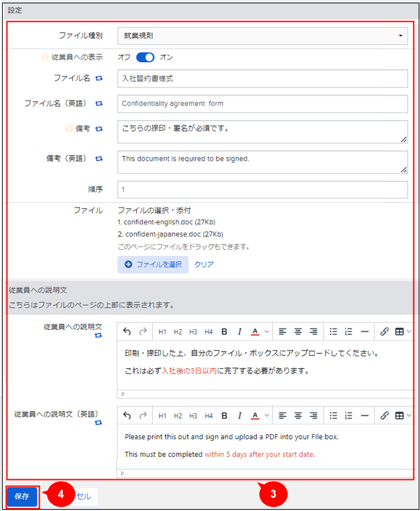This screenshot has height=511, width=420.
Task: Click the ファイルを選択 button
Action: click(x=153, y=264)
